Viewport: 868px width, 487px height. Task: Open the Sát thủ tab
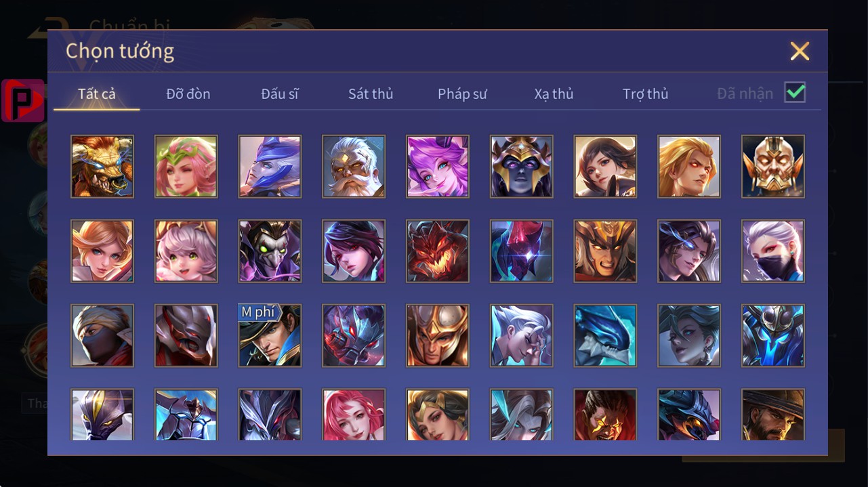tap(371, 94)
